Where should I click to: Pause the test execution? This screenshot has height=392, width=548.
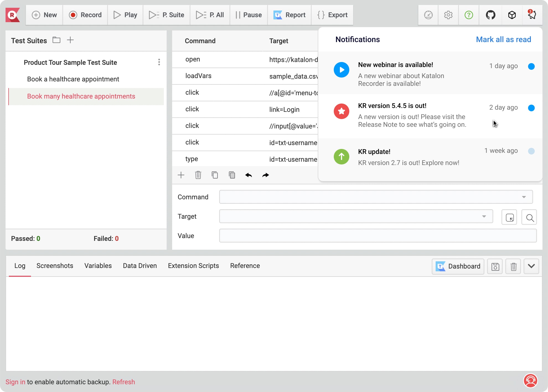coord(249,15)
